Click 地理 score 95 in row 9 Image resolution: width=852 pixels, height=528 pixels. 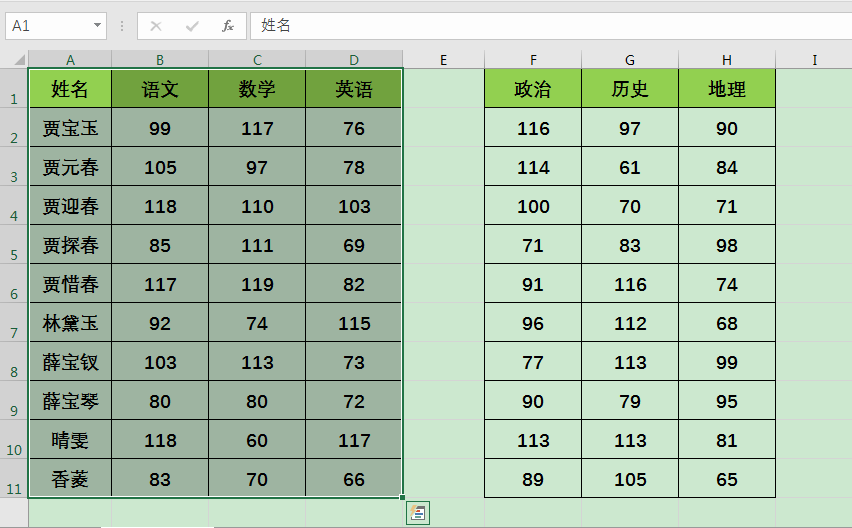click(x=727, y=401)
